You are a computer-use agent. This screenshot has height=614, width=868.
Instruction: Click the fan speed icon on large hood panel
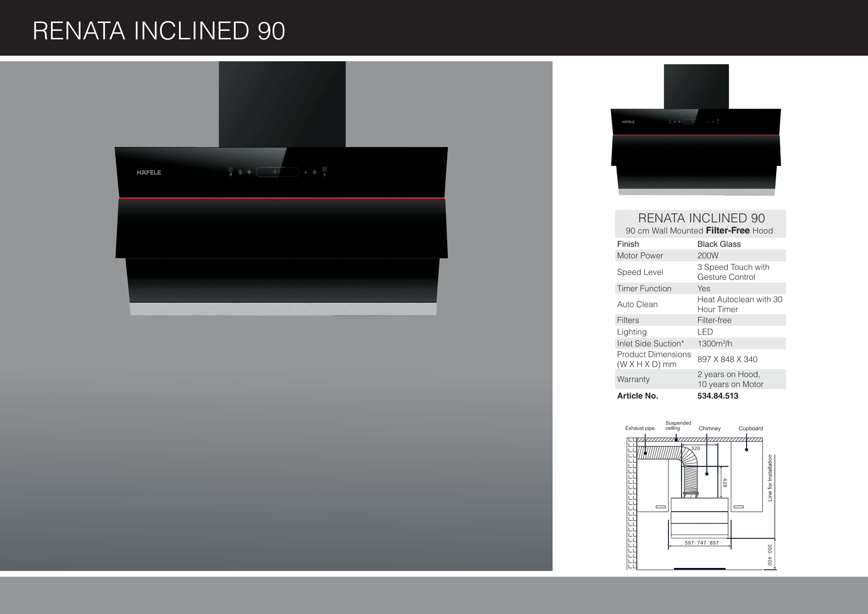[249, 172]
